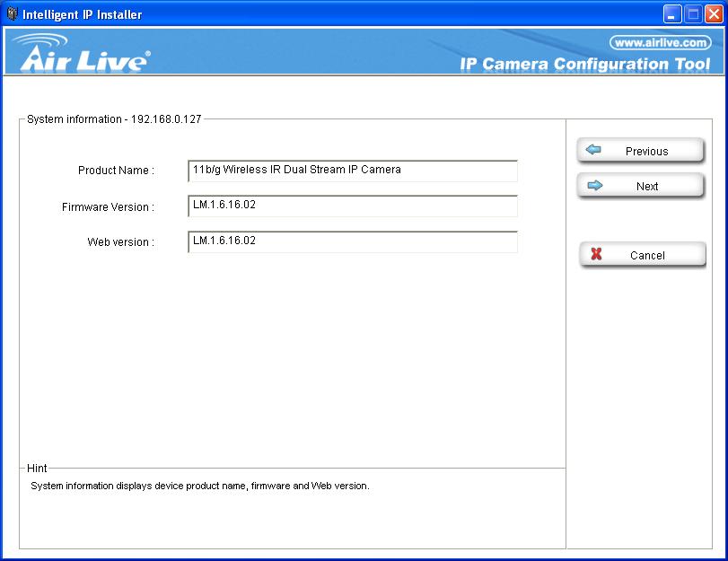Viewport: 728px width, 561px height.
Task: Click the Product Name label
Action: 115,171
